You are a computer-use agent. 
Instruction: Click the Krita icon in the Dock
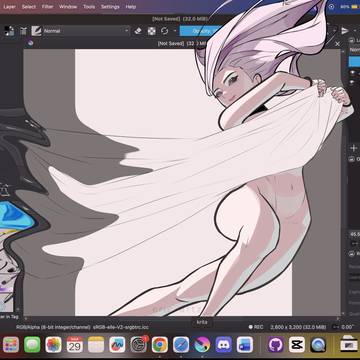coord(202,345)
